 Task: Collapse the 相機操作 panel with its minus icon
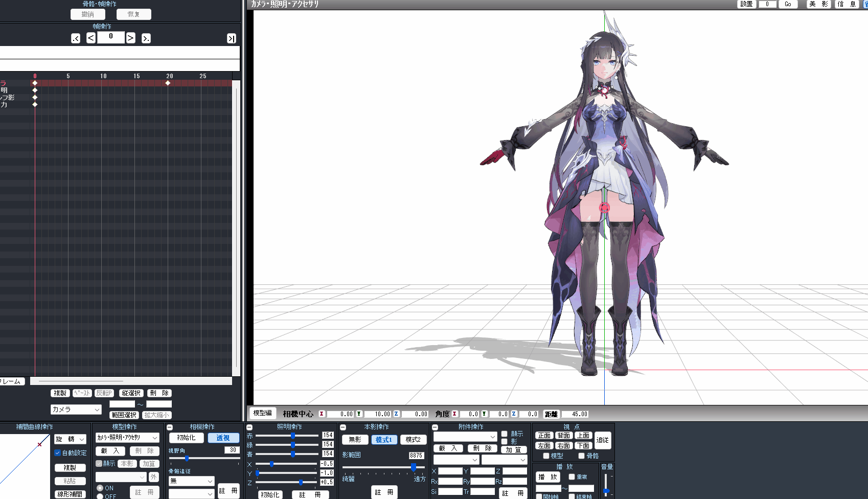tap(170, 427)
